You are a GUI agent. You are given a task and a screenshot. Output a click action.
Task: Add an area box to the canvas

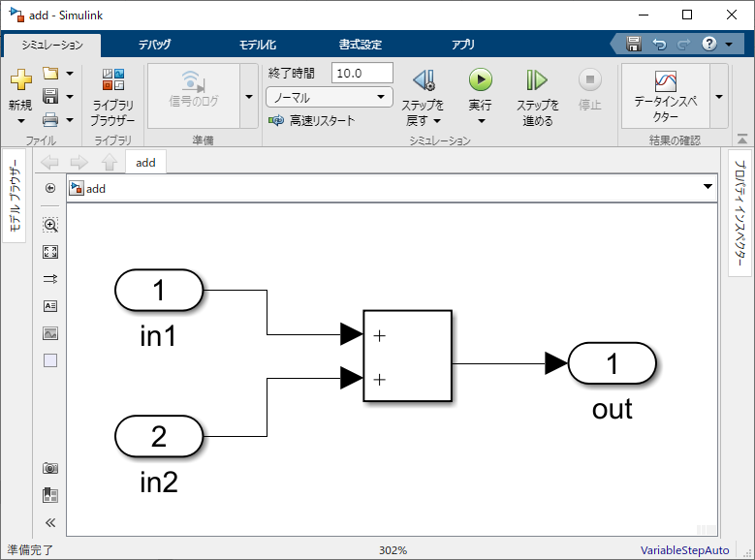[x=50, y=360]
